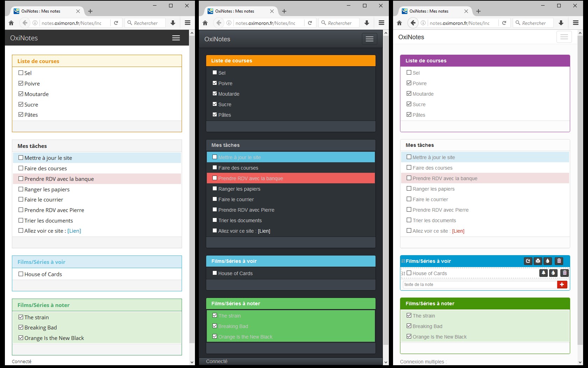This screenshot has width=588, height=368.
Task: Click scroll-down arrow in left window scrollbar
Action: click(192, 362)
